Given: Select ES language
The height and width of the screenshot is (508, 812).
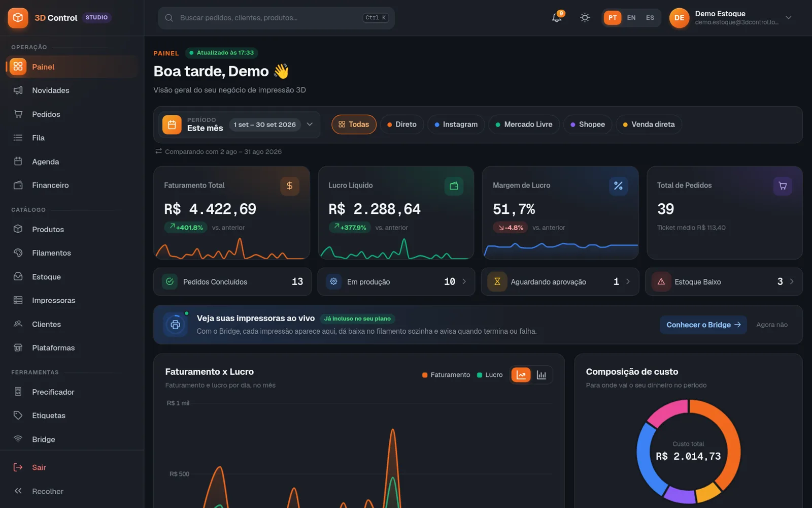Looking at the screenshot, I should click(x=650, y=18).
